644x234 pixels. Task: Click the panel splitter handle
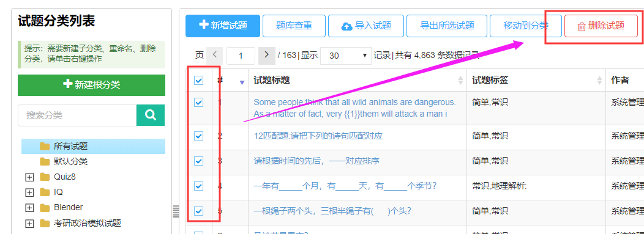[x=176, y=211]
